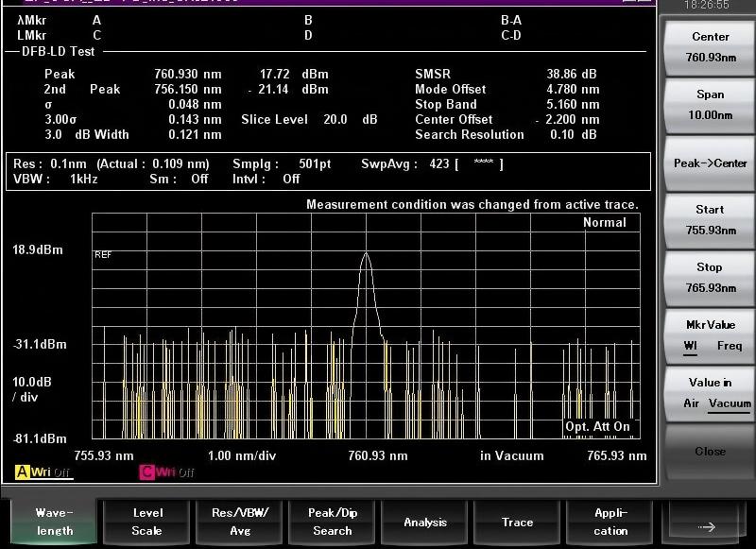Open the Peak/Dip Search menu
Image resolution: width=756 pixels, height=549 pixels.
(x=332, y=521)
